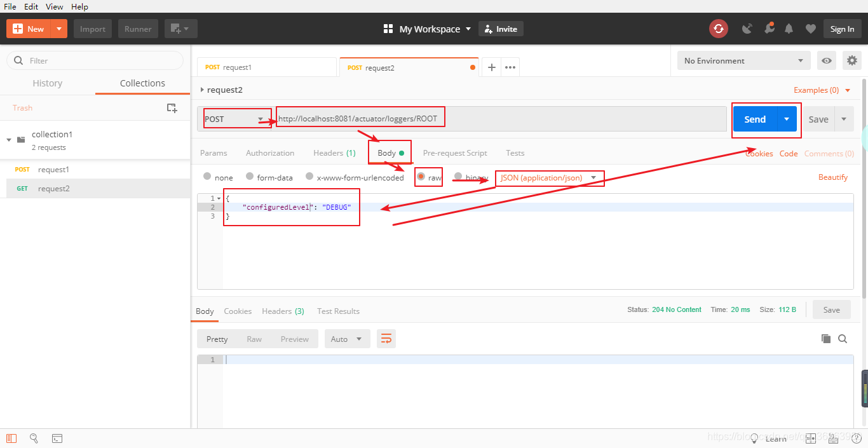The width and height of the screenshot is (868, 448).
Task: Open new tab plus icon
Action: point(491,67)
